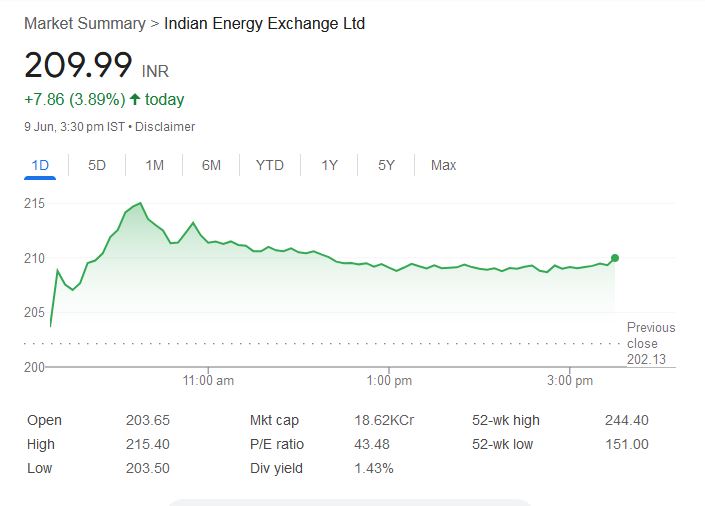Click the green up arrow beside today
Viewport: 705px width, 506px height.
click(135, 100)
